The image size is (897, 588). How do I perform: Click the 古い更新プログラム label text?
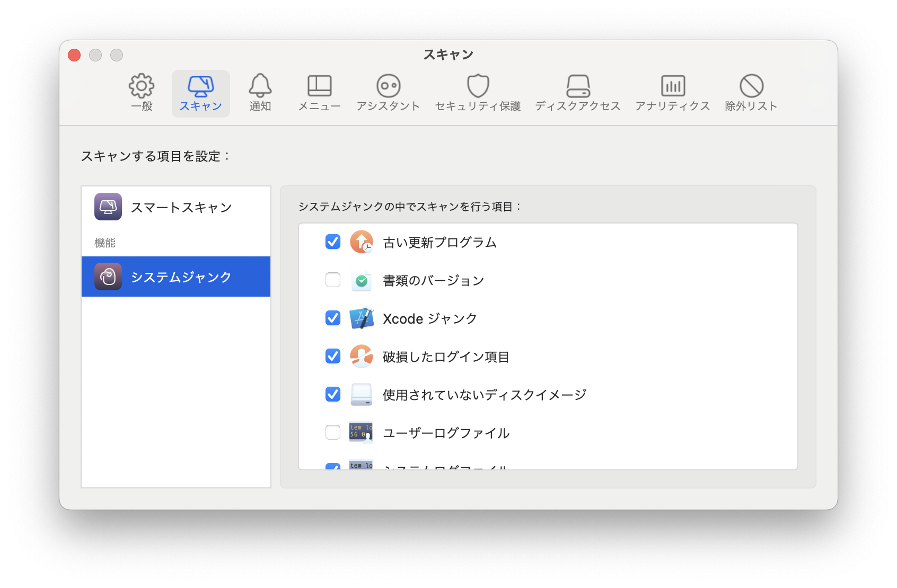pyautogui.click(x=440, y=243)
